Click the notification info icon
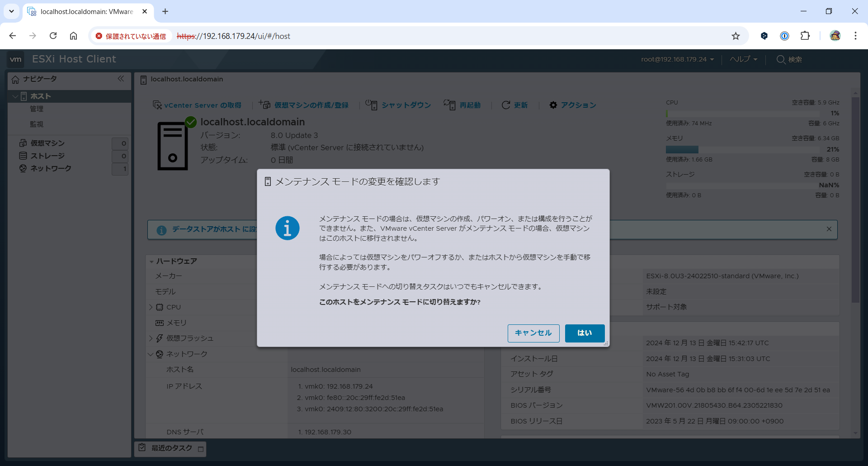The height and width of the screenshot is (466, 868). tap(161, 230)
